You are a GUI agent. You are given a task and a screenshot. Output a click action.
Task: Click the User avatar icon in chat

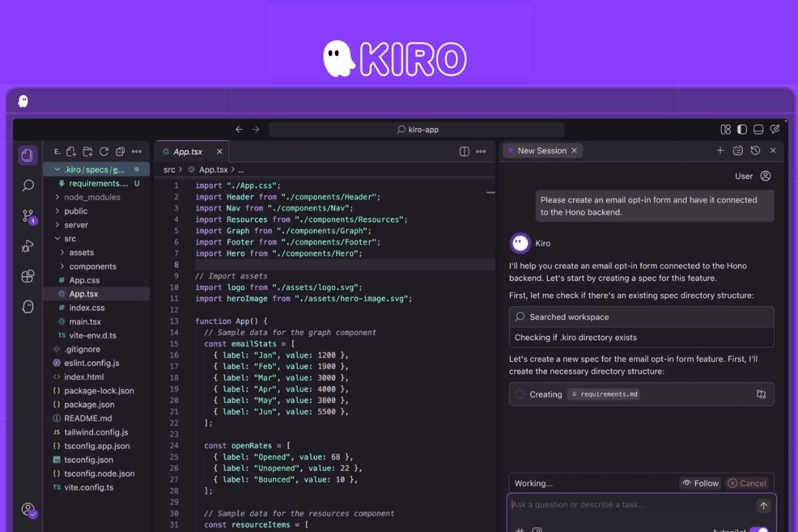tap(765, 176)
